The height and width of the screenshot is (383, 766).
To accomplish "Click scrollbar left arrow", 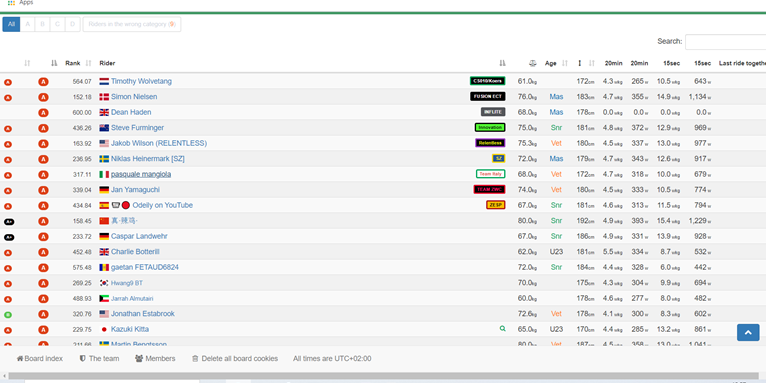I will (x=4, y=376).
